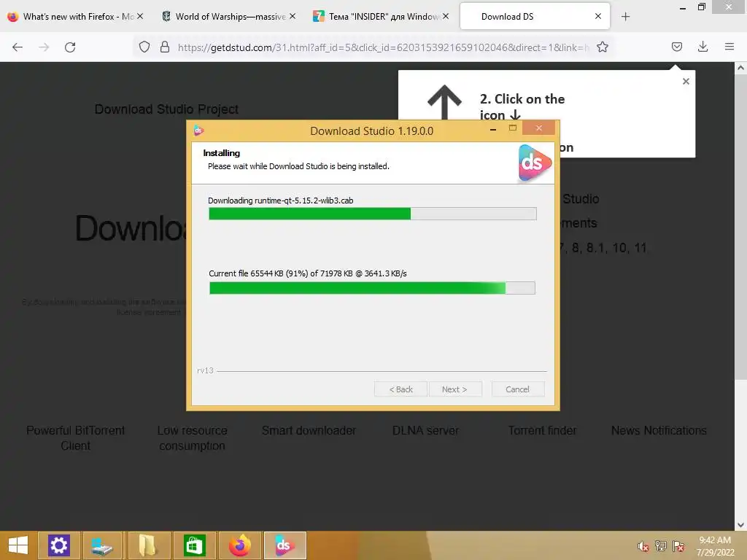Click Downloading runtime-qt-5.15.2-wlib3.cab label
The height and width of the screenshot is (560, 747).
(x=281, y=201)
